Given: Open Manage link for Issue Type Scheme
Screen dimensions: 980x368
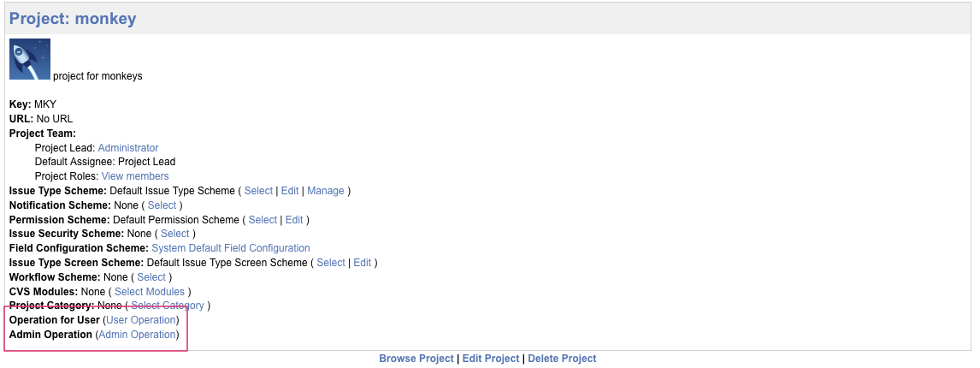Looking at the screenshot, I should click(326, 191).
